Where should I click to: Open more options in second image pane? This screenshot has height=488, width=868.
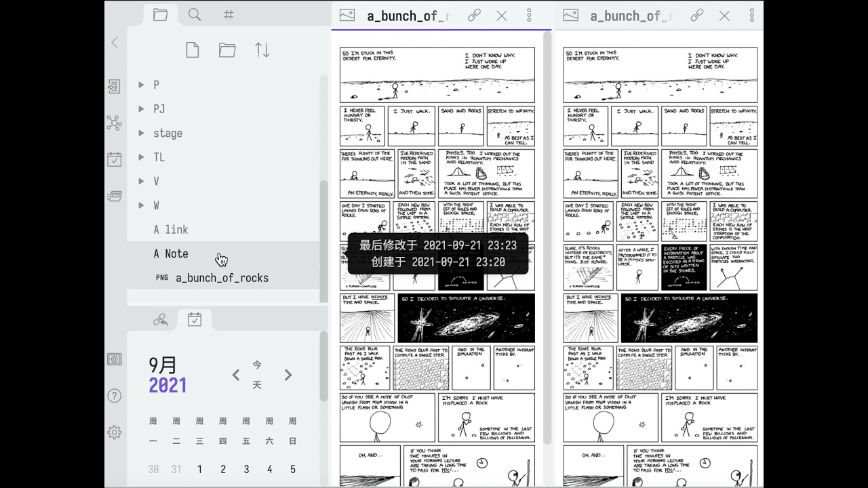(x=752, y=16)
